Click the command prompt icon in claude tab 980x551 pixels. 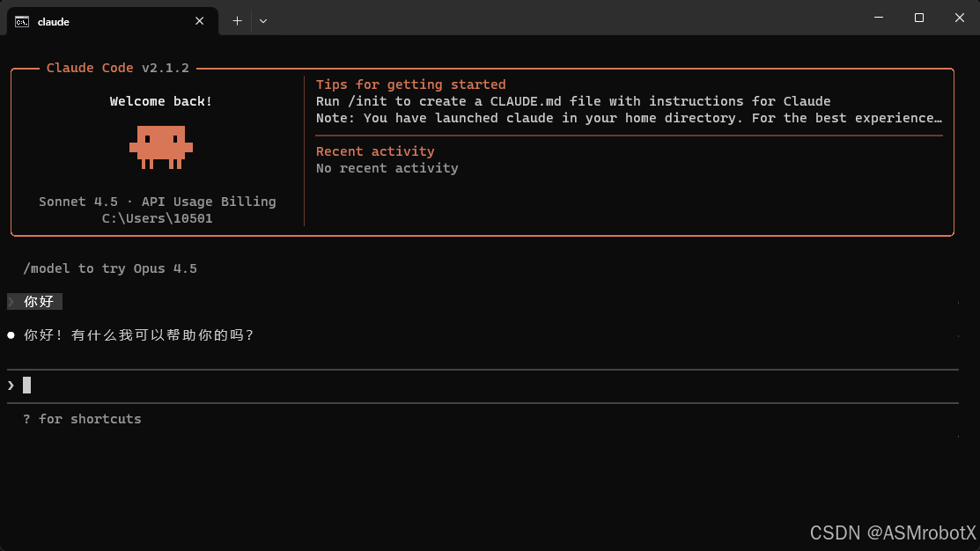pyautogui.click(x=22, y=22)
